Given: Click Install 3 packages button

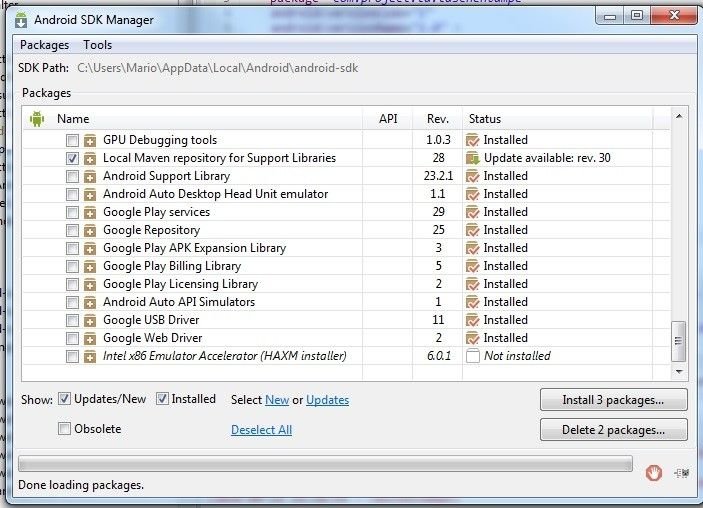Looking at the screenshot, I should tap(613, 399).
